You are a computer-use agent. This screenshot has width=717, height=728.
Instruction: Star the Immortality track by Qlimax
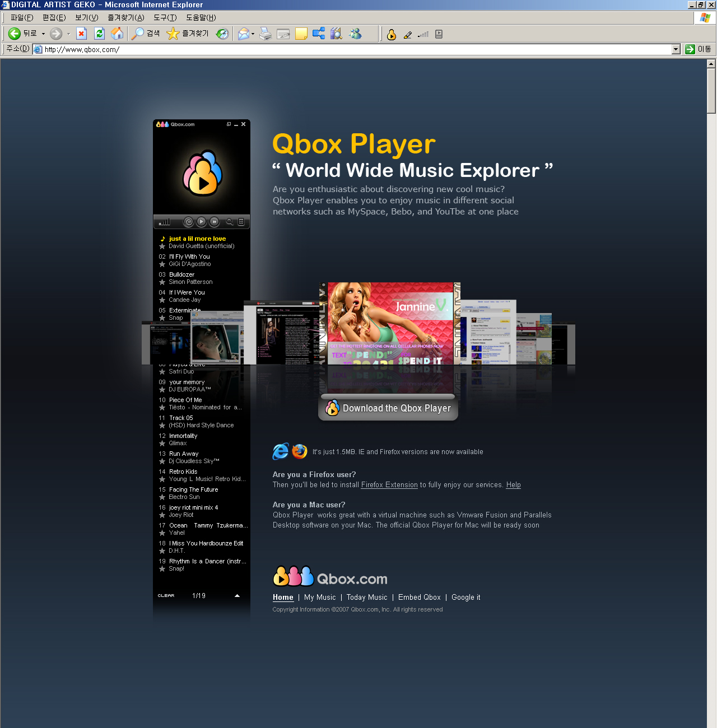(162, 444)
